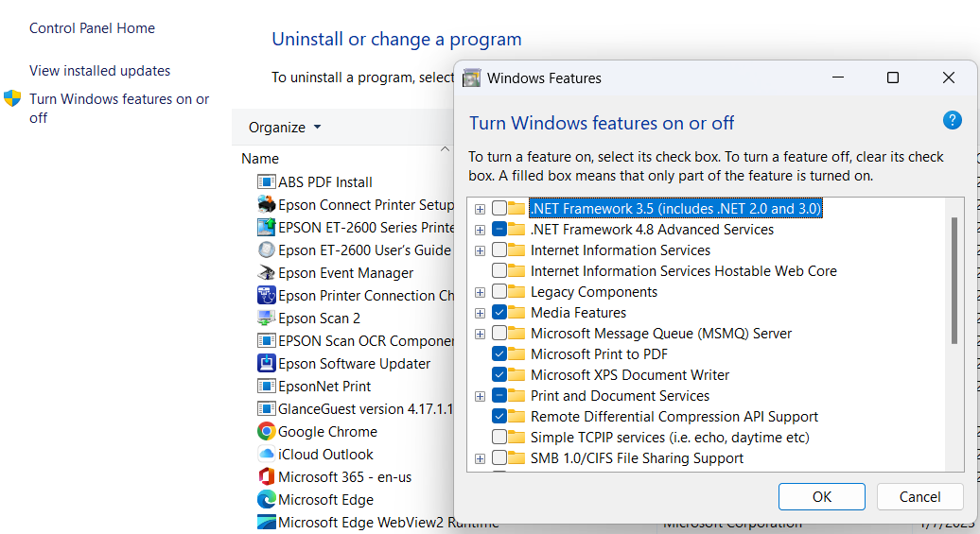Click the iCloud Outlook program icon
The height and width of the screenshot is (534, 980).
[266, 455]
